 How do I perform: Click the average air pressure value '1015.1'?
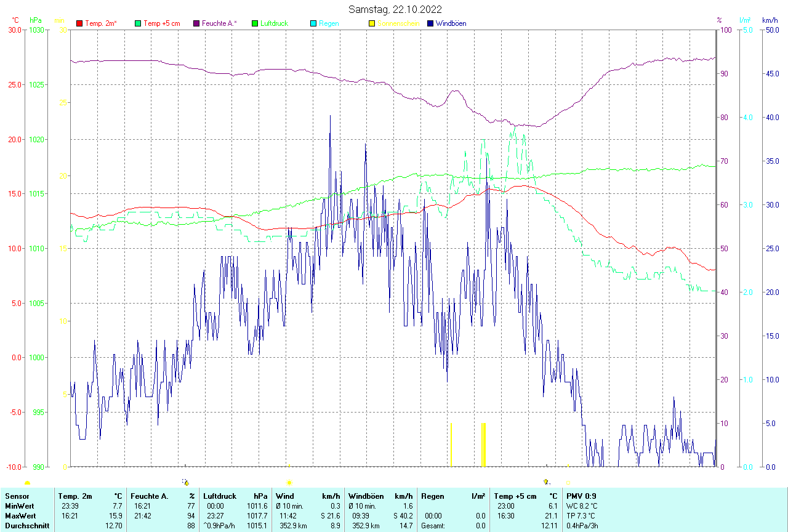(257, 526)
